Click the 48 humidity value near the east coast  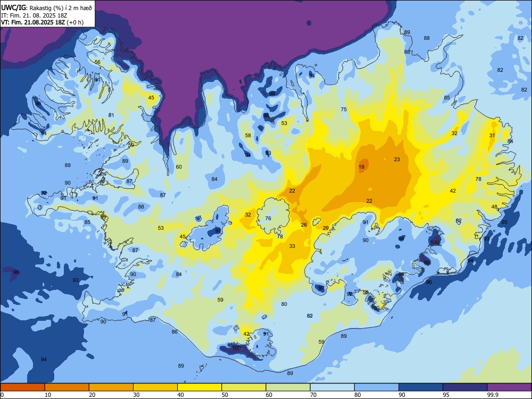pyautogui.click(x=494, y=206)
